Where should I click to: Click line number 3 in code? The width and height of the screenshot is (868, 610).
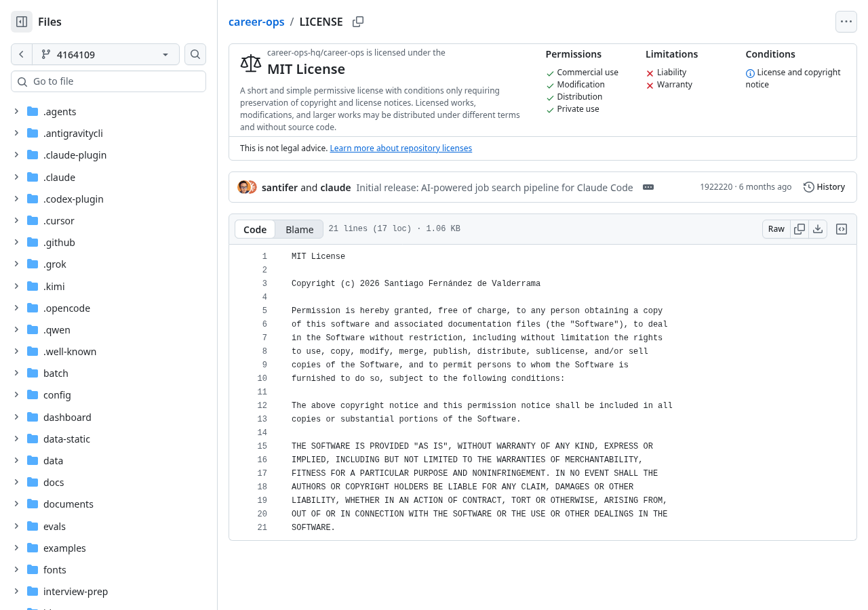tap(264, 284)
